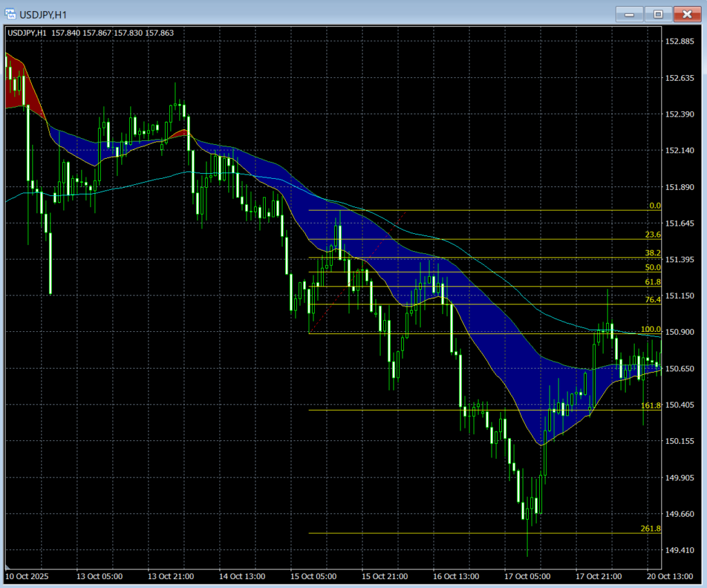The image size is (707, 588).
Task: Click the 61.8 Fibonacci level label
Action: pyautogui.click(x=652, y=282)
